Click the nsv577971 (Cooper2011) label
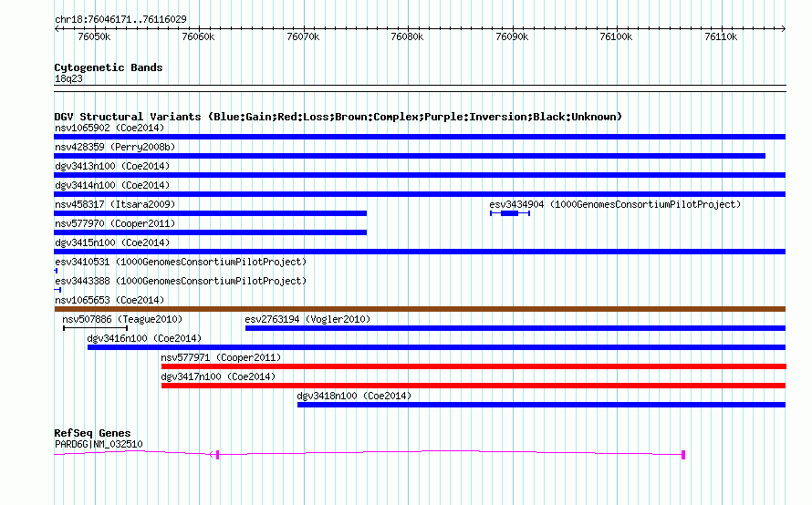Viewport: 812px width, 505px height. click(221, 357)
